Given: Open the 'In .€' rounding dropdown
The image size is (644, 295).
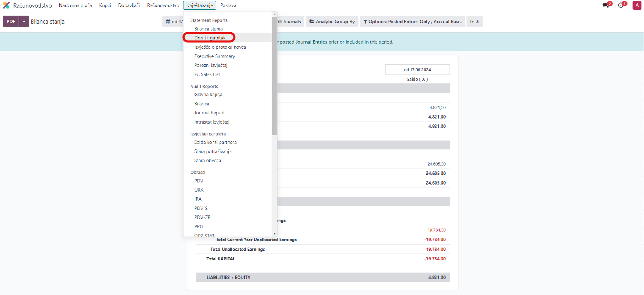Looking at the screenshot, I should (474, 22).
